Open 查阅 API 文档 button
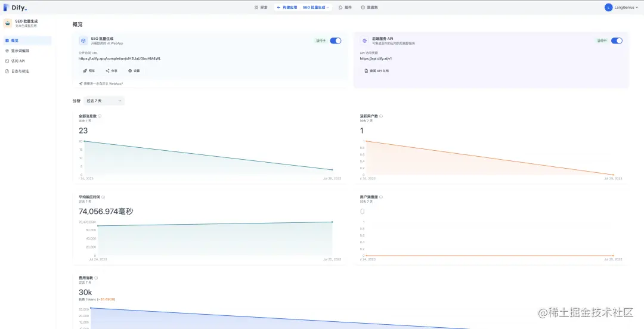Screen dimensions: 644x329 377,71
